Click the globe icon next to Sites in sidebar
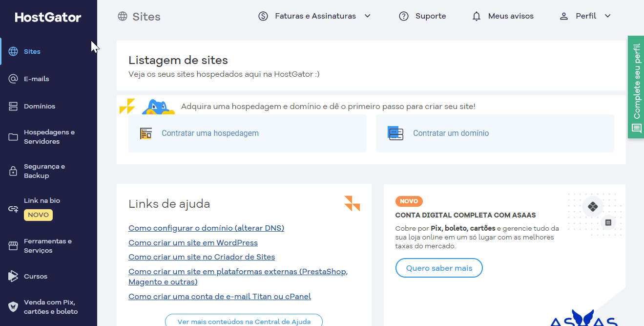Viewport: 644px width, 326px height. [x=13, y=51]
